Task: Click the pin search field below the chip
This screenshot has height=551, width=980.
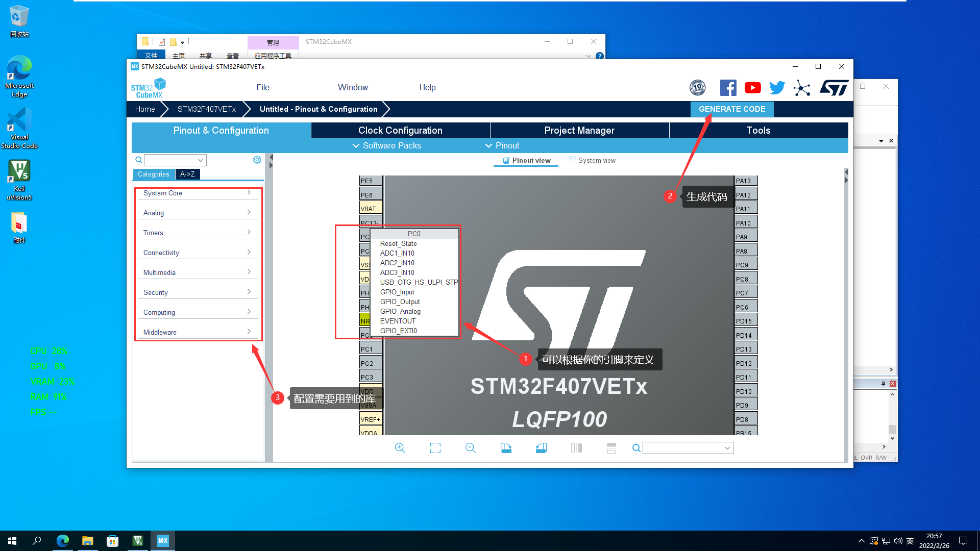Action: [x=683, y=448]
